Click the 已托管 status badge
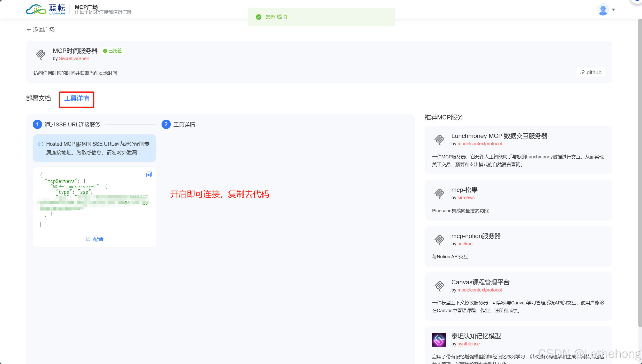The image size is (642, 364). [x=113, y=51]
